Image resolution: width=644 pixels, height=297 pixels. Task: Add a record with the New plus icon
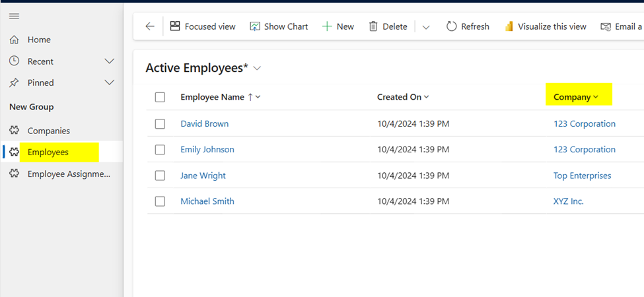pos(327,26)
